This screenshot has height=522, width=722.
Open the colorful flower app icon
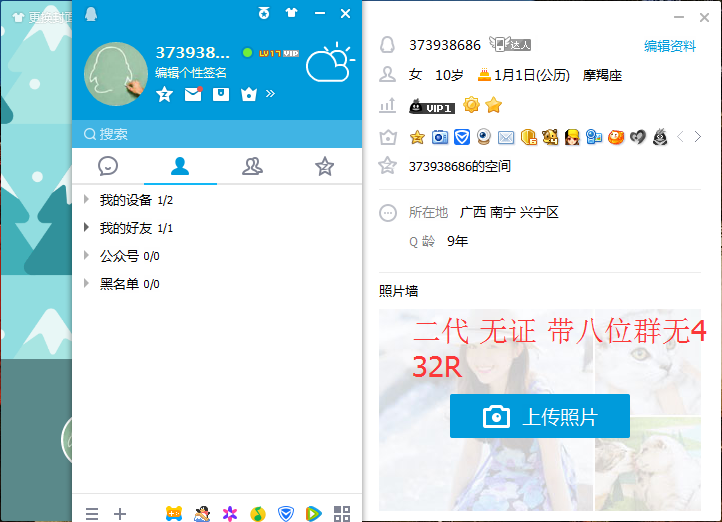pyautogui.click(x=230, y=514)
